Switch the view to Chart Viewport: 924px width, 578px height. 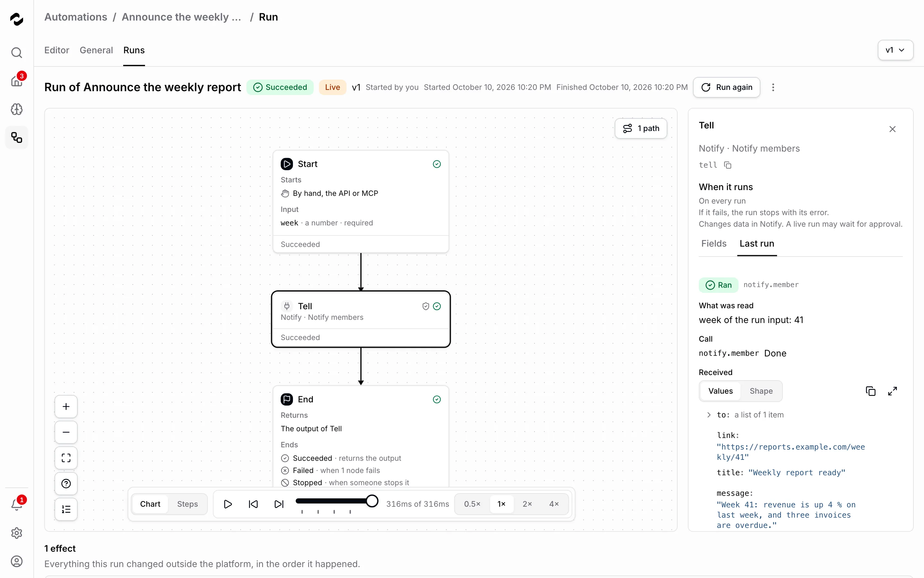coord(150,504)
